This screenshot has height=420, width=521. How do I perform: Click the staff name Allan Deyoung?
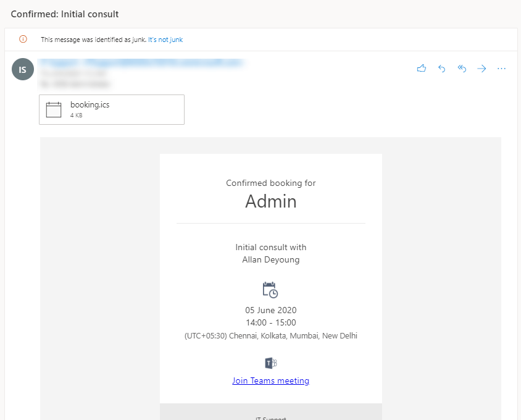click(270, 259)
